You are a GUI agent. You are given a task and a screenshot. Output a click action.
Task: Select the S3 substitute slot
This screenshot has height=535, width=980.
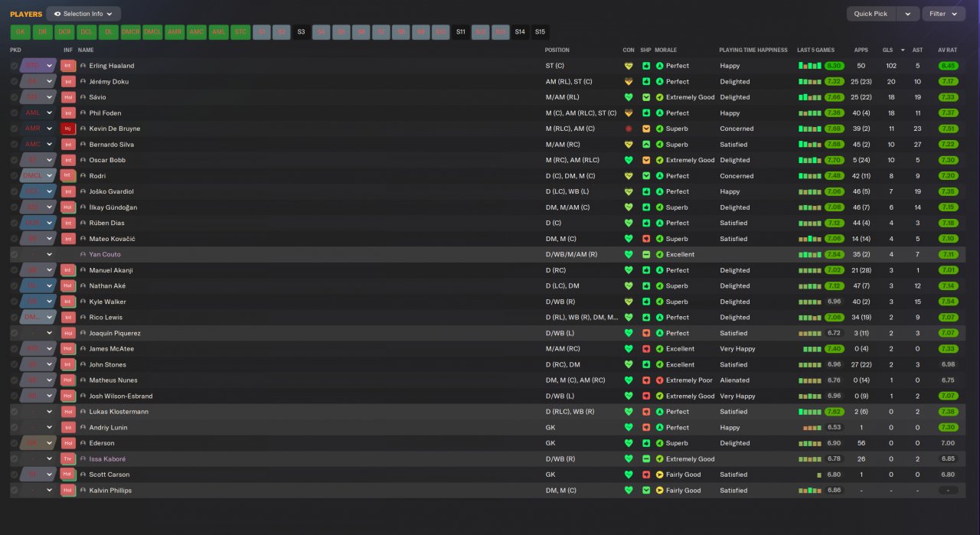301,32
